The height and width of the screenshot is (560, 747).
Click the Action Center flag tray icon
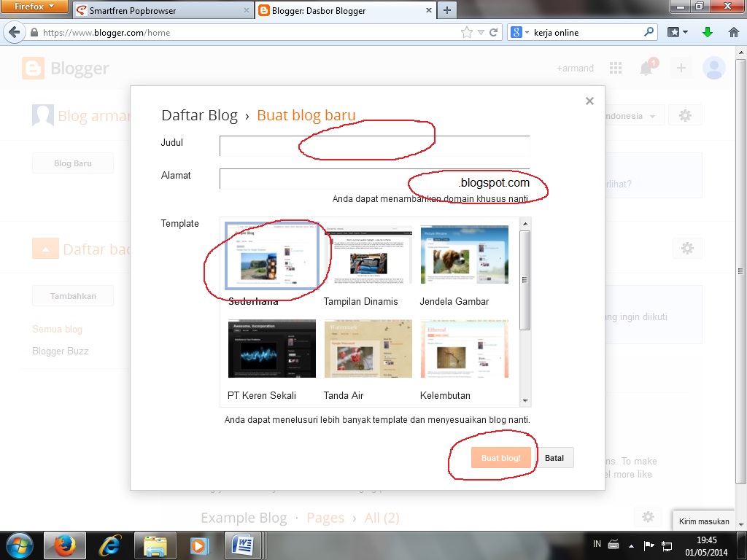[x=649, y=545]
